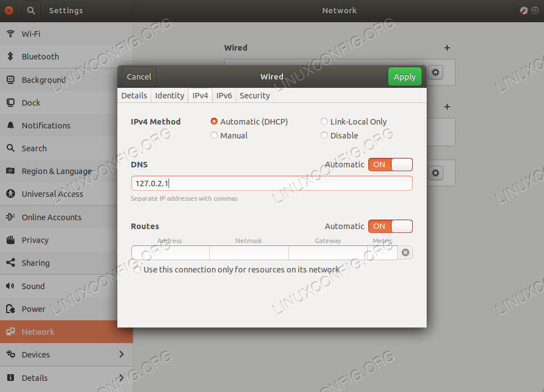Viewport: 544px width, 392px height.
Task: Select the Network sidebar item
Action: (66, 332)
